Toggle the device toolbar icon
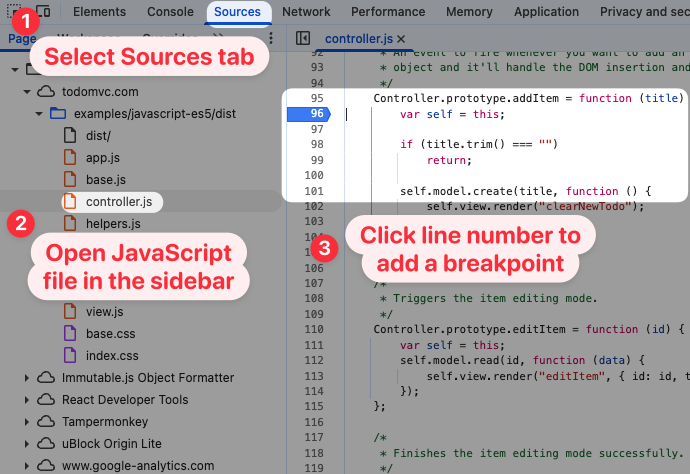This screenshot has height=474, width=690. coord(43,11)
